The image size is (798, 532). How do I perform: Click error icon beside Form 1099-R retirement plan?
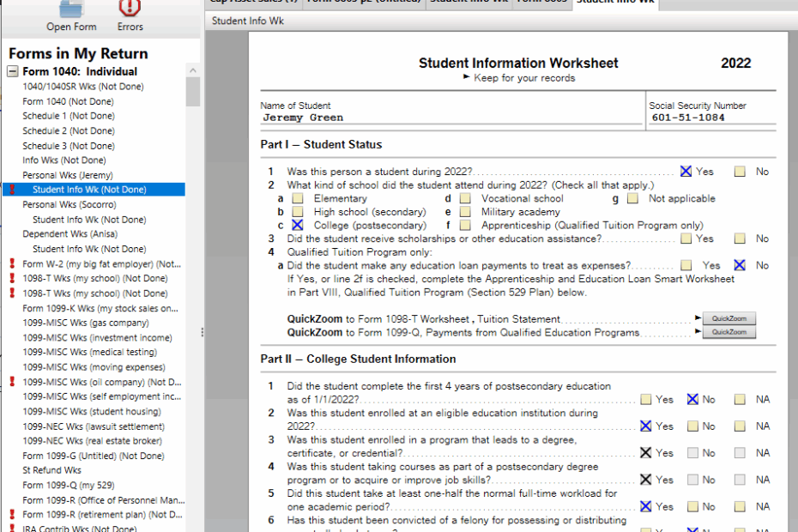tap(11, 514)
